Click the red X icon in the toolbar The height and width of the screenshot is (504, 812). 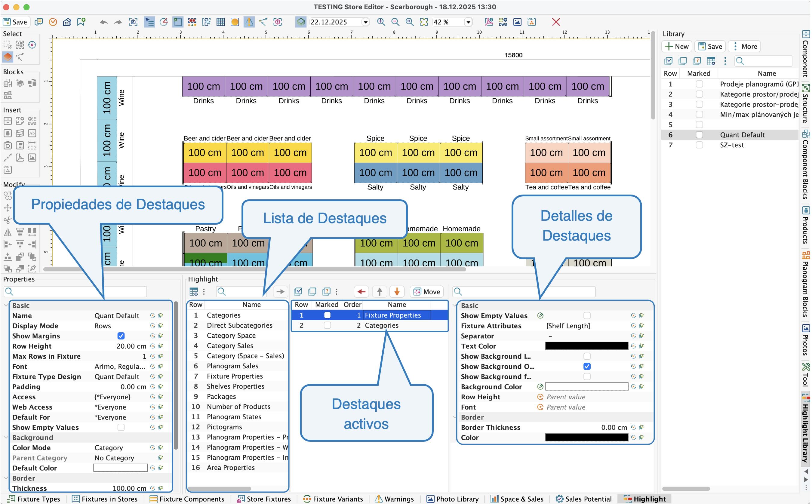[556, 22]
